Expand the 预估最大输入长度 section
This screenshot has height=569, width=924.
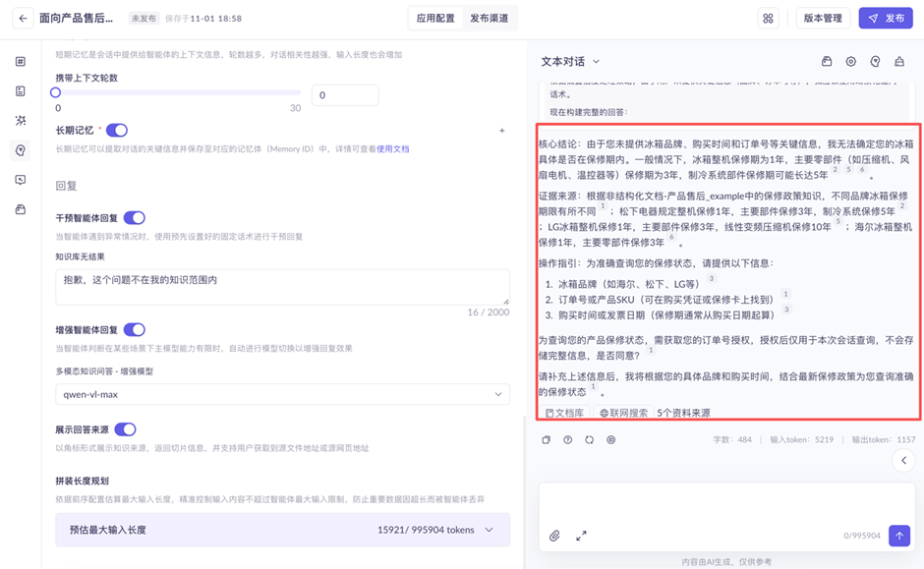click(x=283, y=530)
